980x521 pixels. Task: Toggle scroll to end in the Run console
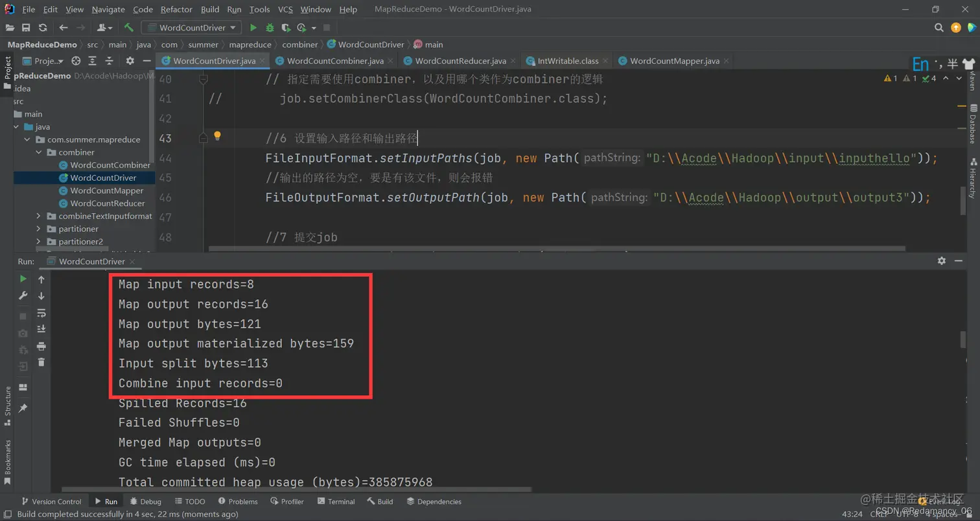pos(41,329)
